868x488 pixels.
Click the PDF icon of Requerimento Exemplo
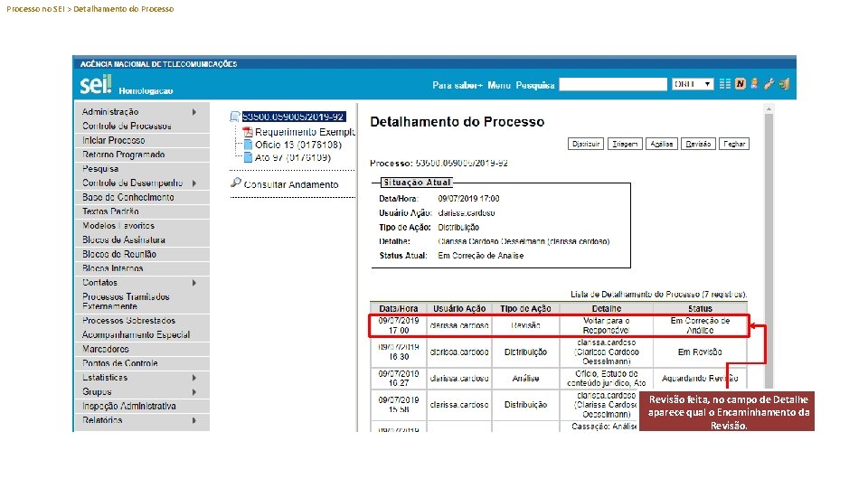(x=248, y=132)
